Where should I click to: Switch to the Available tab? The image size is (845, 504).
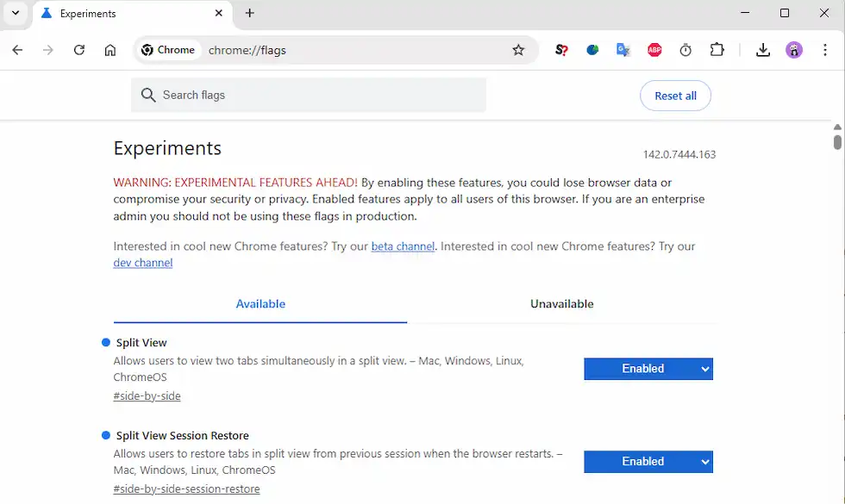[x=260, y=304]
